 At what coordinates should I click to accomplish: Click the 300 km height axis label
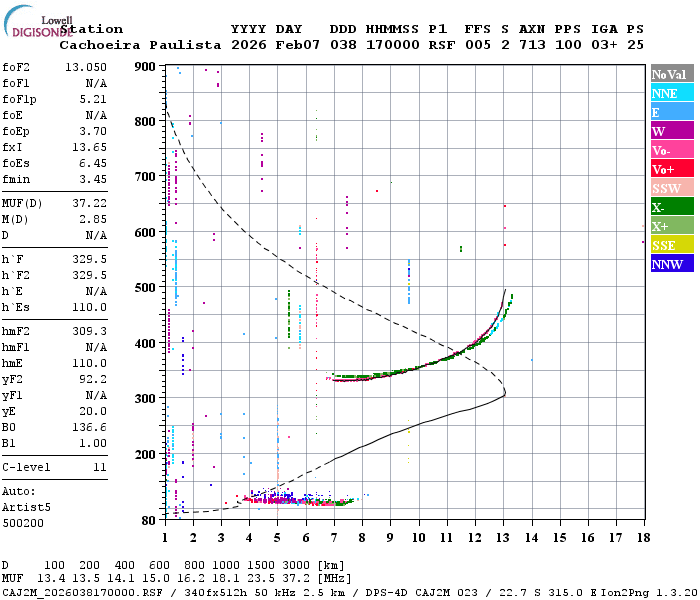tap(145, 398)
